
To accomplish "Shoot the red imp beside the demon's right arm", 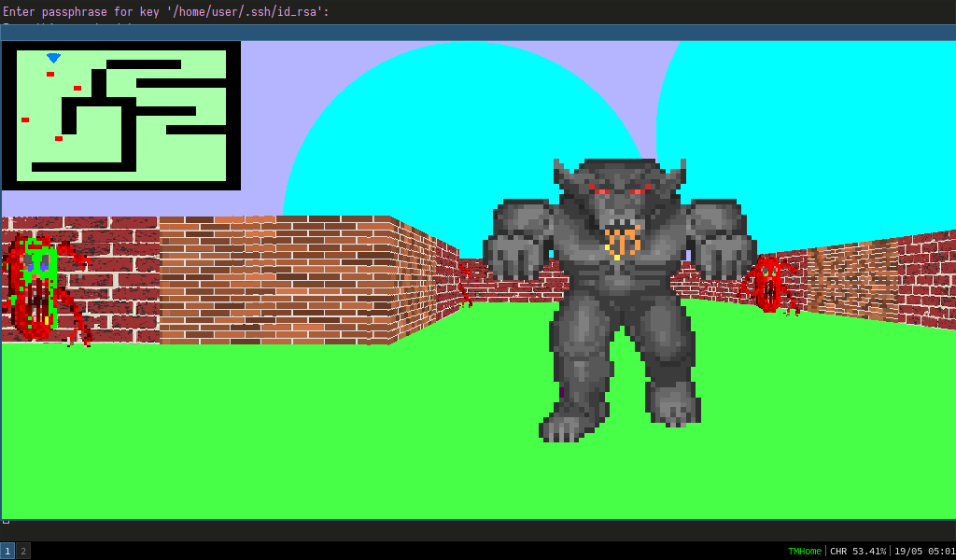I will tap(769, 285).
